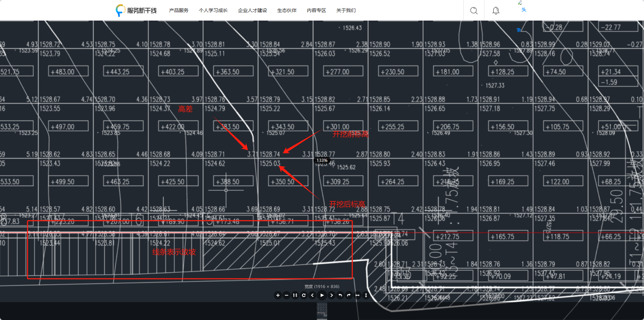
Task: Flip the image horizontally
Action: (x=357, y=295)
